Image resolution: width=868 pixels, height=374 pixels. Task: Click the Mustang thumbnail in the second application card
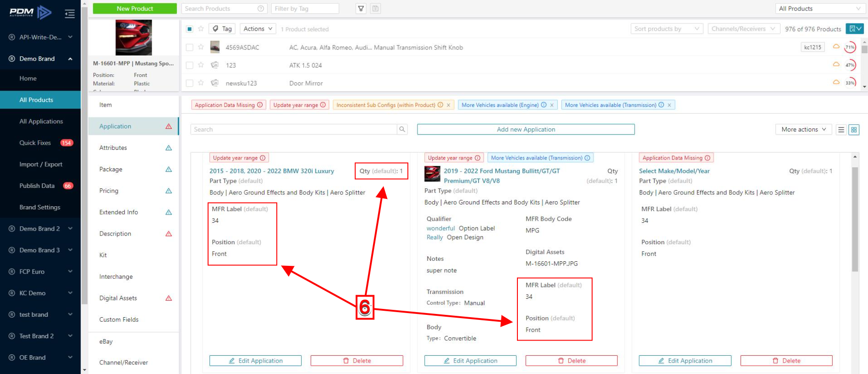coord(432,174)
